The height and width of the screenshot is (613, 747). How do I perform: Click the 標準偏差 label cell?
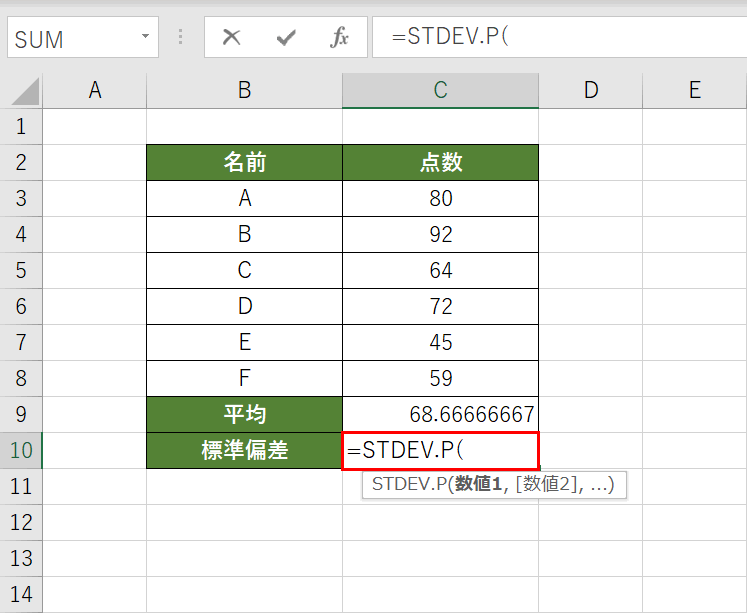(244, 451)
